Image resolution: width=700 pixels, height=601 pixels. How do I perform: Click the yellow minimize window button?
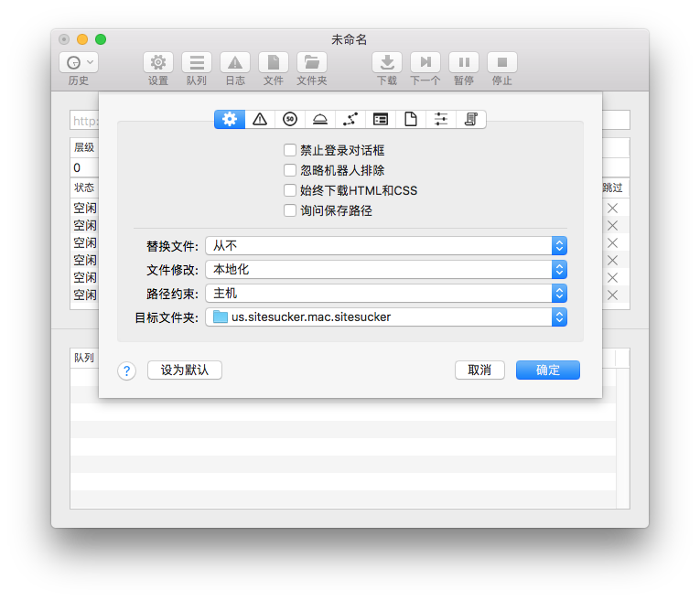[82, 39]
